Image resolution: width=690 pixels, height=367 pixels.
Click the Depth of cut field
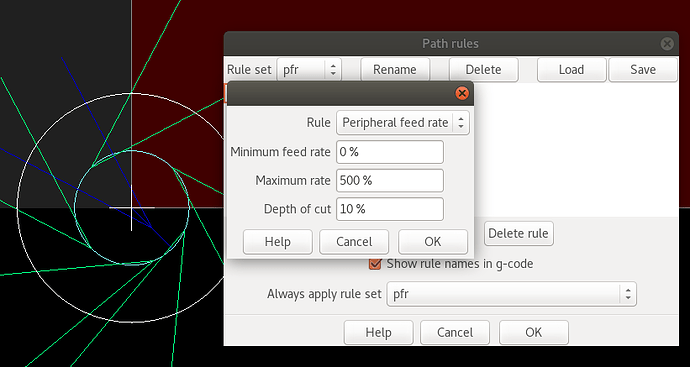tap(389, 209)
